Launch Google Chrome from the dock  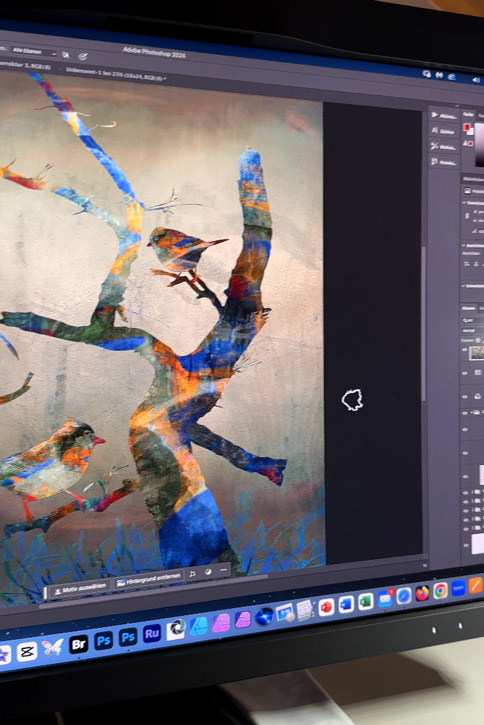[x=441, y=590]
